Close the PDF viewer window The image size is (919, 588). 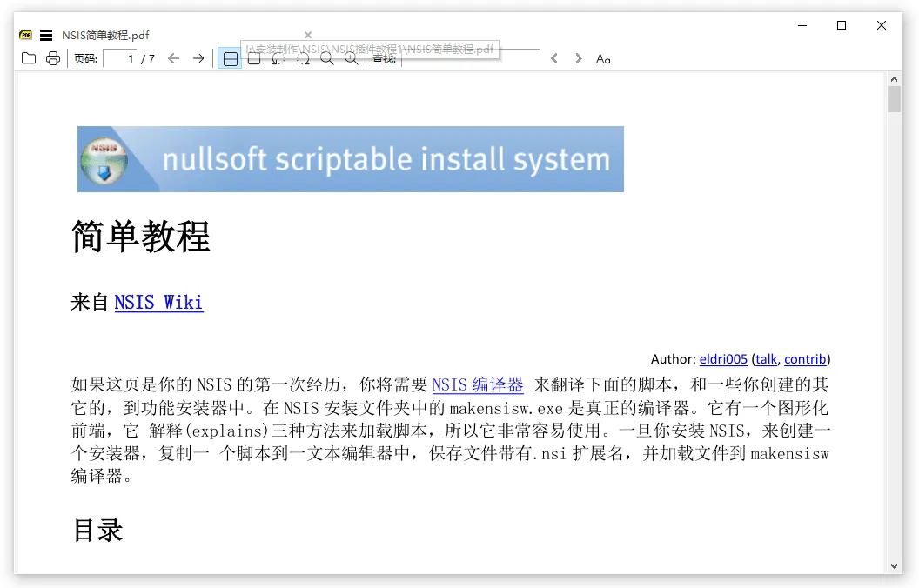[881, 25]
